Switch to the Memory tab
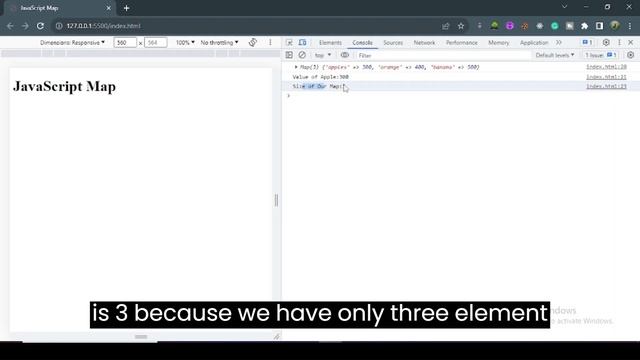Image resolution: width=640 pixels, height=360 pixels. click(498, 42)
